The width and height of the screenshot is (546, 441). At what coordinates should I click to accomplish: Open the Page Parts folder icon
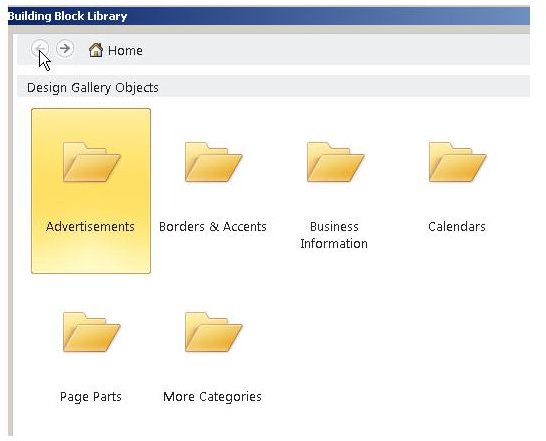coord(92,332)
